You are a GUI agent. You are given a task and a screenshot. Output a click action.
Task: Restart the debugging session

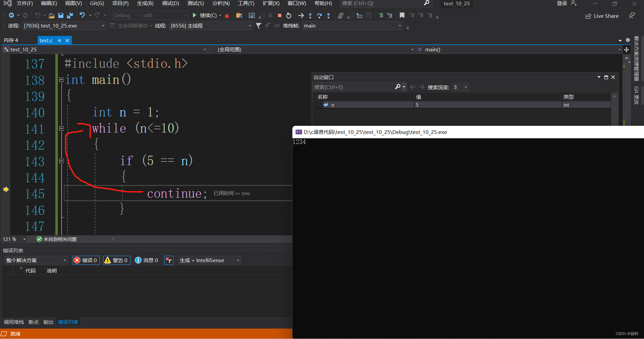(x=289, y=15)
